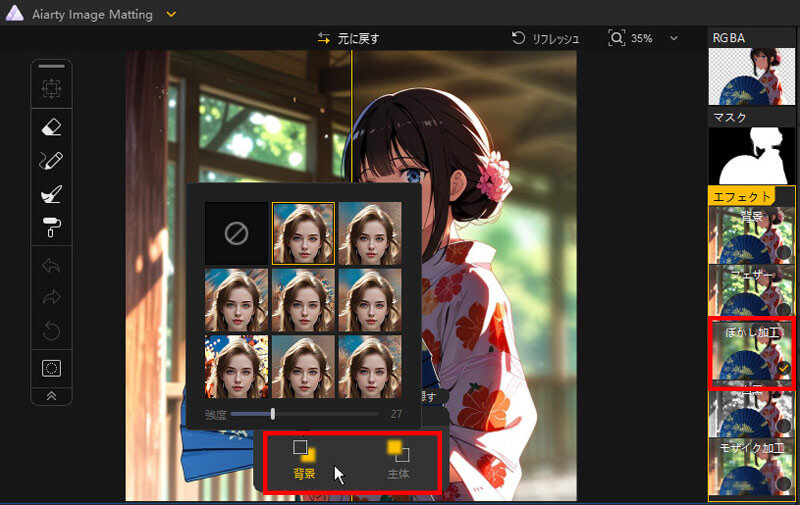
Task: Choose the middle-right blur preset portrait
Action: pos(370,300)
